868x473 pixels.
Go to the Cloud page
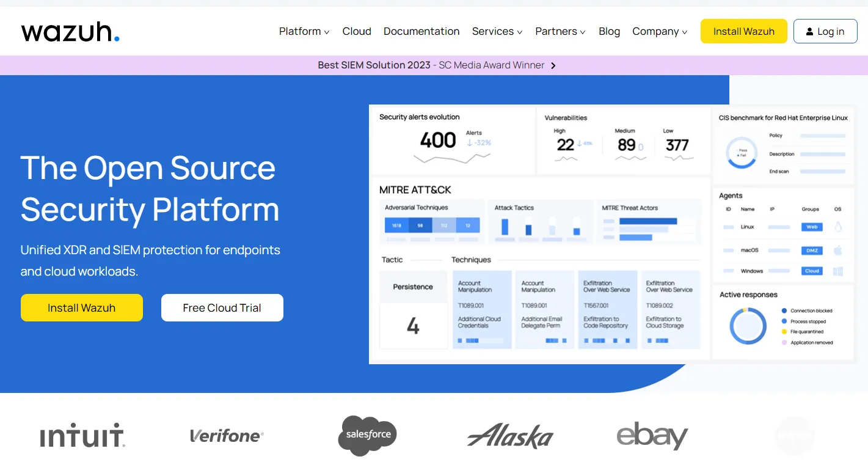point(357,31)
